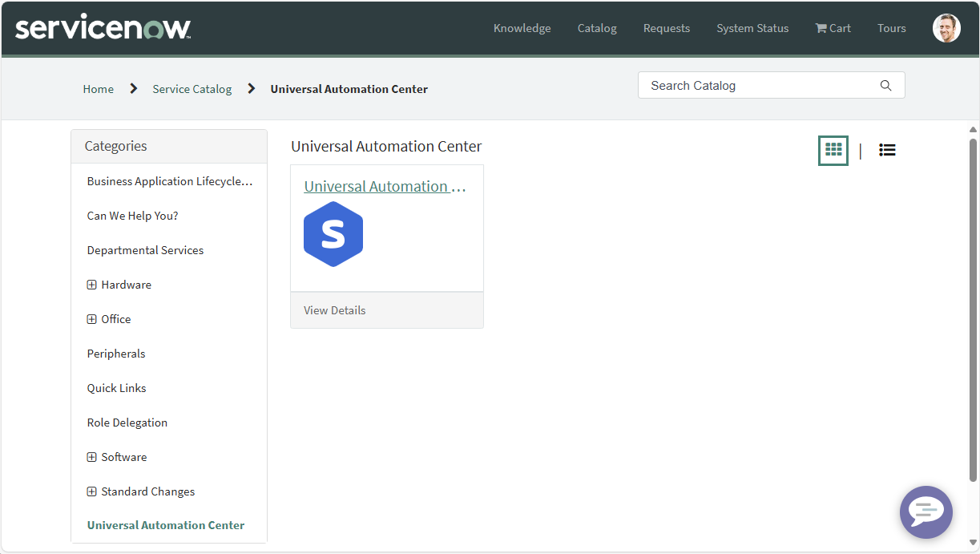
Task: Expand the Office category
Action: click(91, 319)
